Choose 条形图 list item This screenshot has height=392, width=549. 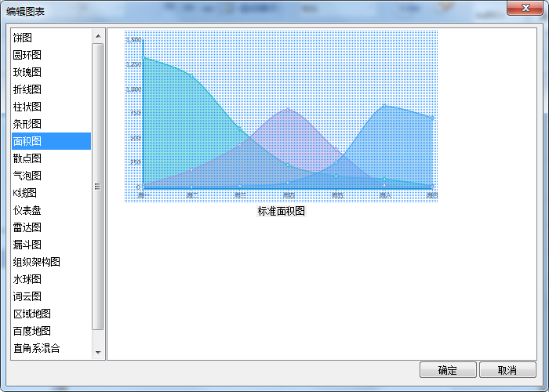(x=27, y=124)
